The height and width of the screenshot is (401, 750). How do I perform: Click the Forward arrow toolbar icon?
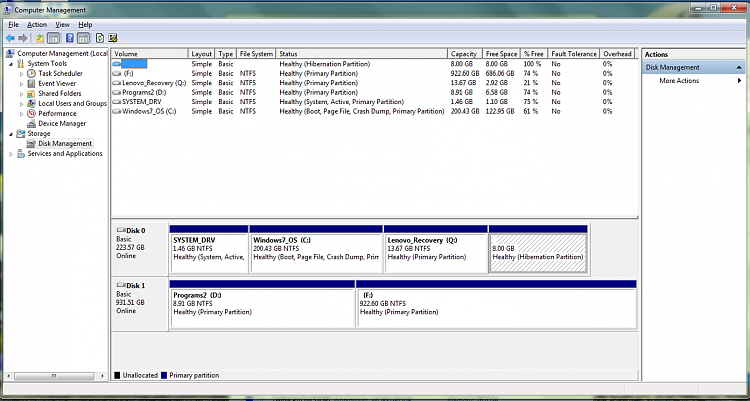pyautogui.click(x=22, y=38)
